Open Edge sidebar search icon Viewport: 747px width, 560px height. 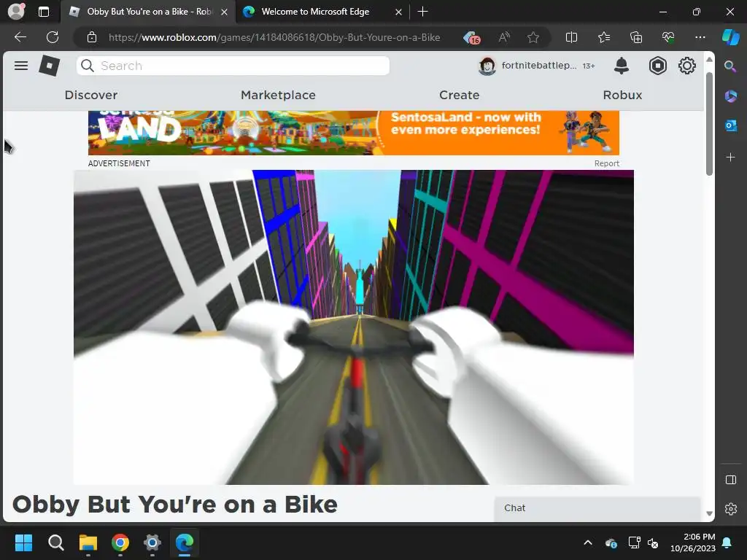[x=729, y=66]
